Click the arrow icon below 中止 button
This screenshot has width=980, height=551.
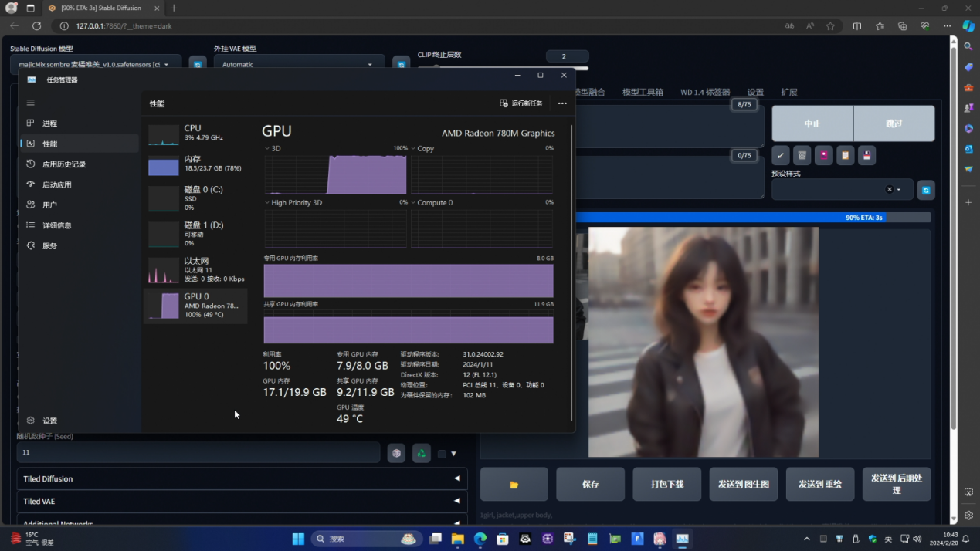[781, 155]
